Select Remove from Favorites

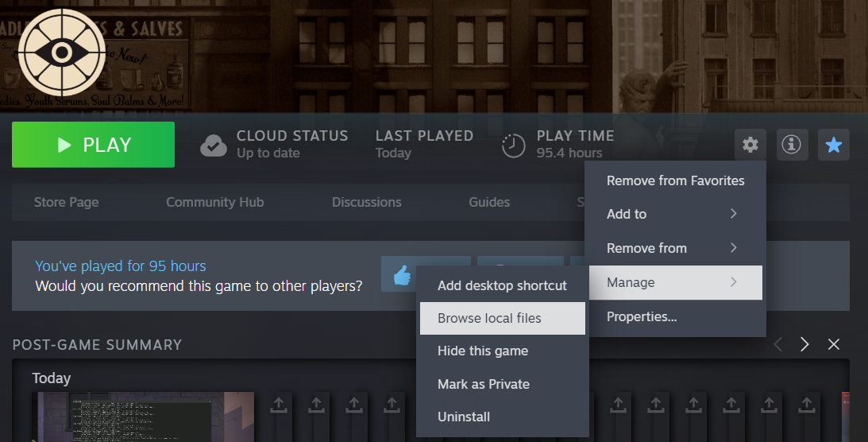click(x=675, y=180)
